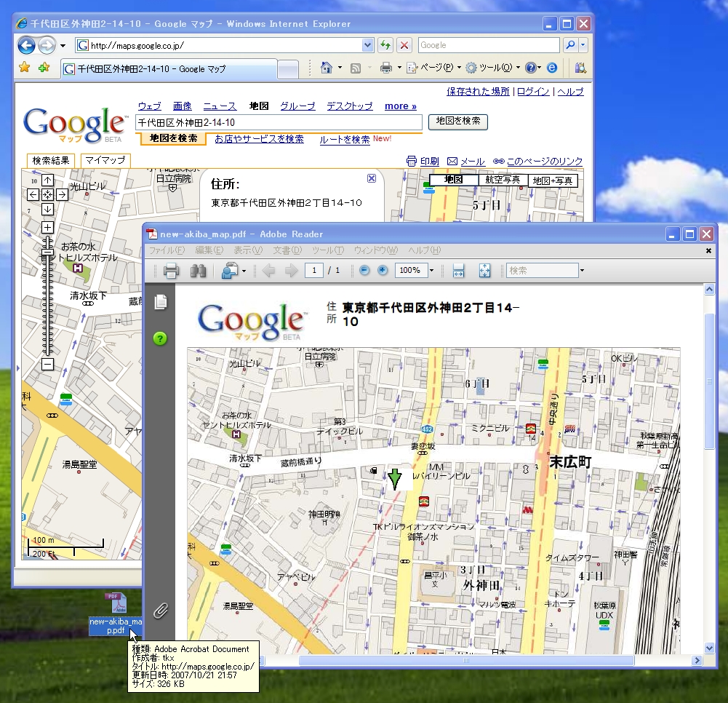Click the IE refresh page icon
The height and width of the screenshot is (703, 728).
click(385, 45)
